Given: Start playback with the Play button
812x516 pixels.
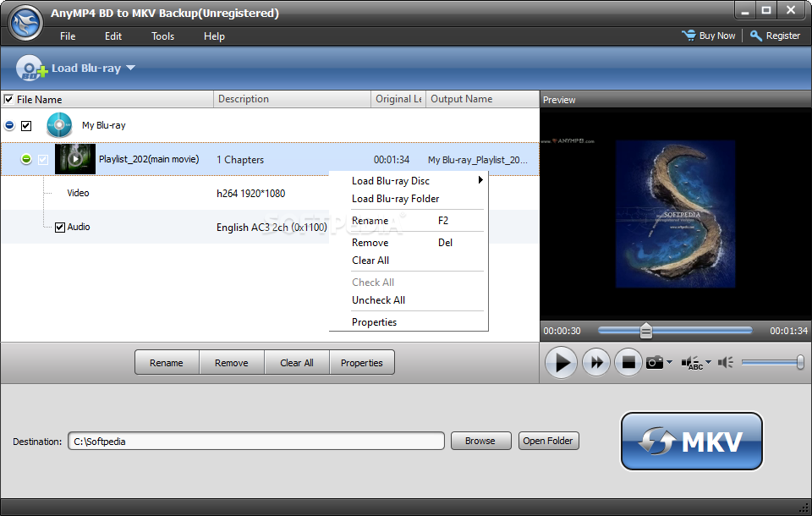Looking at the screenshot, I should [x=561, y=362].
